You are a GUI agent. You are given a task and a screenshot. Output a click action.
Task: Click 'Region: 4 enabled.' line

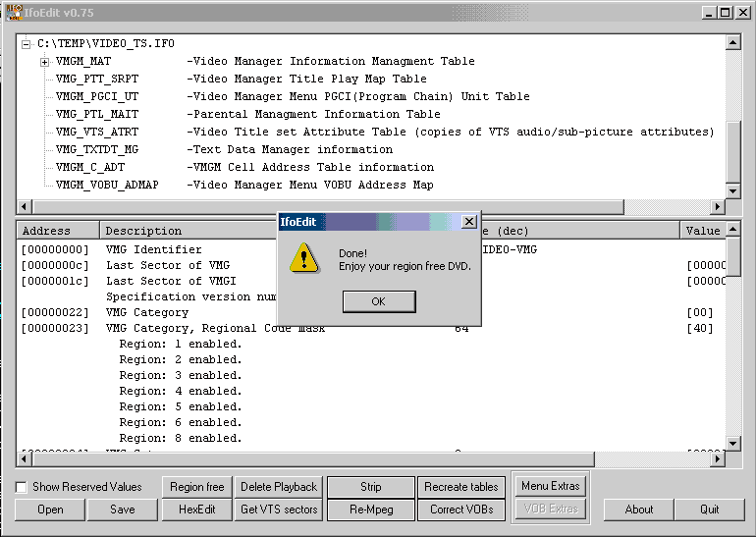point(181,391)
